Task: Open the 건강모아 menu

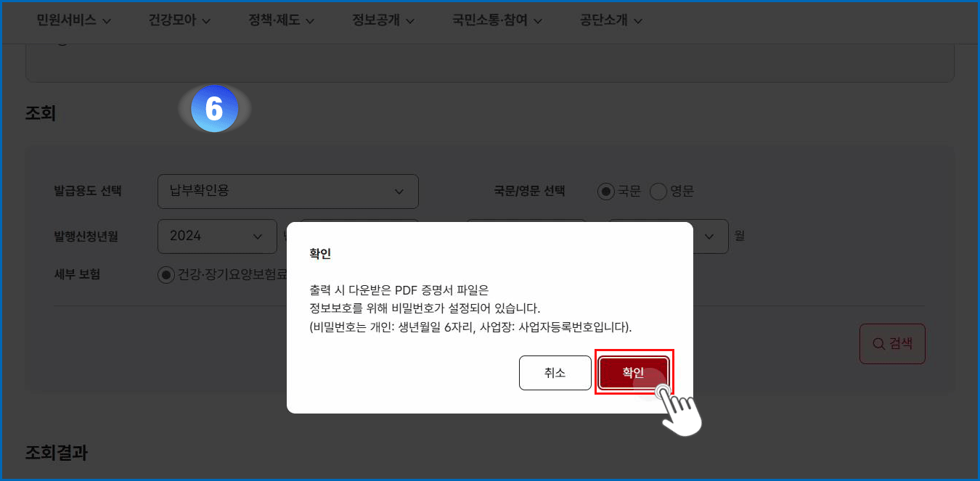Action: tap(179, 20)
